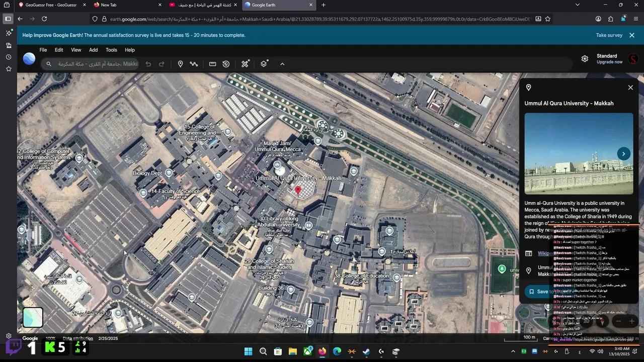The image size is (644, 362).
Task: Open the Measure distance ruler tool
Action: pos(212,64)
